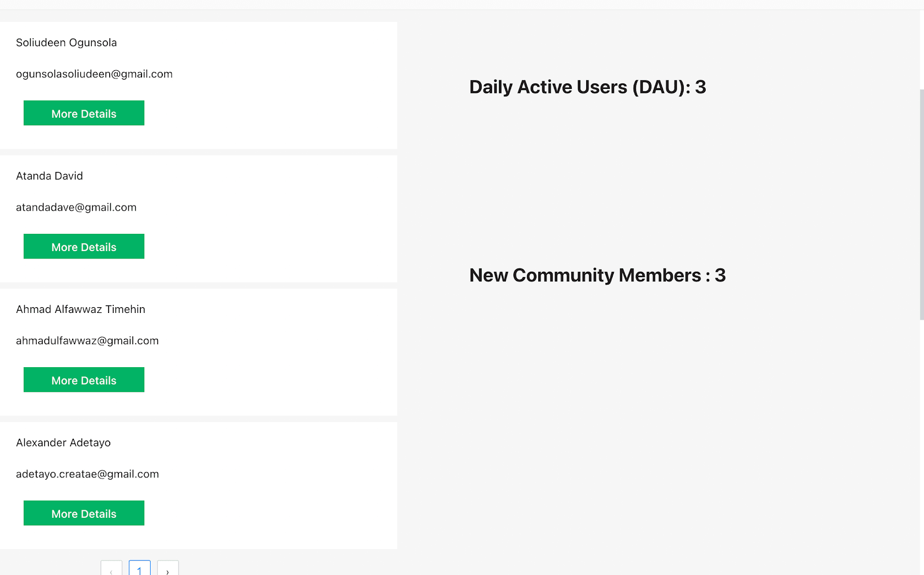Screen dimensions: 924x575
Task: Show More Details for Alexander Adetayo
Action: [84, 513]
